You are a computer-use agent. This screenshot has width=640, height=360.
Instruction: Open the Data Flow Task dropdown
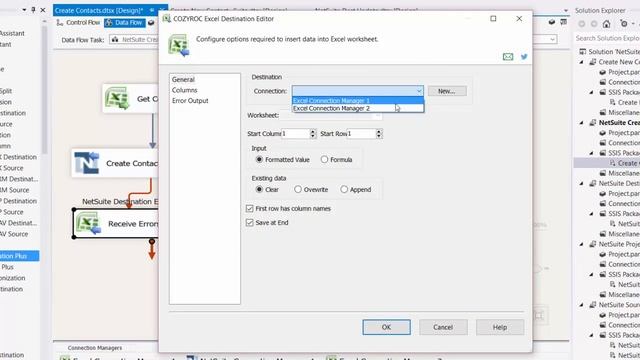(x=552, y=40)
